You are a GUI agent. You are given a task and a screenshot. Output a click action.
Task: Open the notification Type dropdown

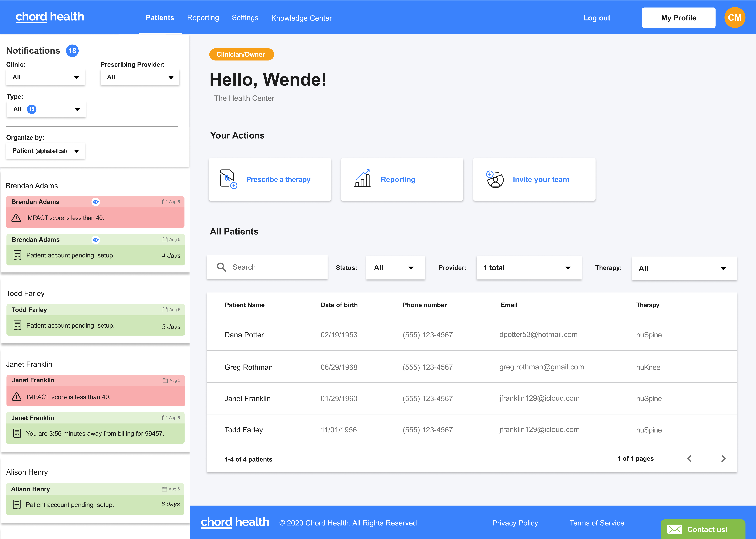tap(46, 109)
